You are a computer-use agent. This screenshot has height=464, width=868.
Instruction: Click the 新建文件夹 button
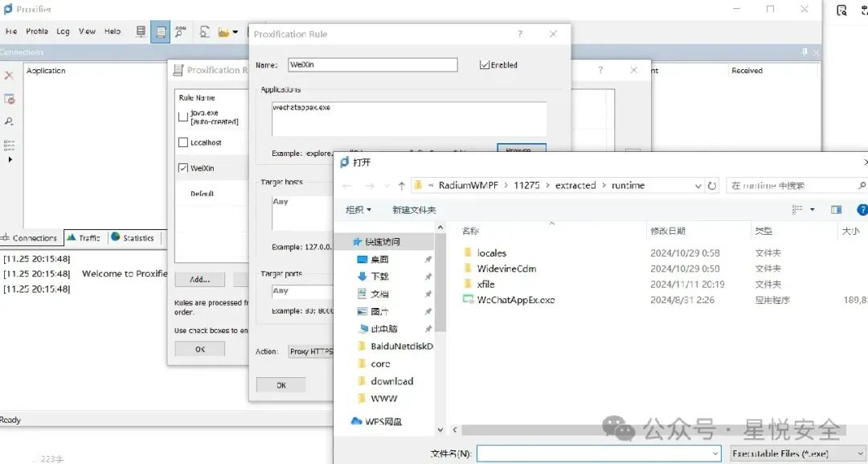pos(414,210)
